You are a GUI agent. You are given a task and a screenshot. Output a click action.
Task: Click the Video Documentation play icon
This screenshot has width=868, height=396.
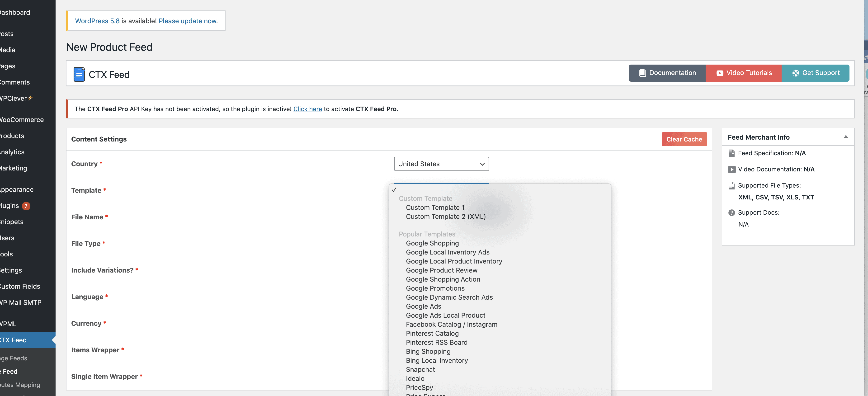tap(731, 170)
